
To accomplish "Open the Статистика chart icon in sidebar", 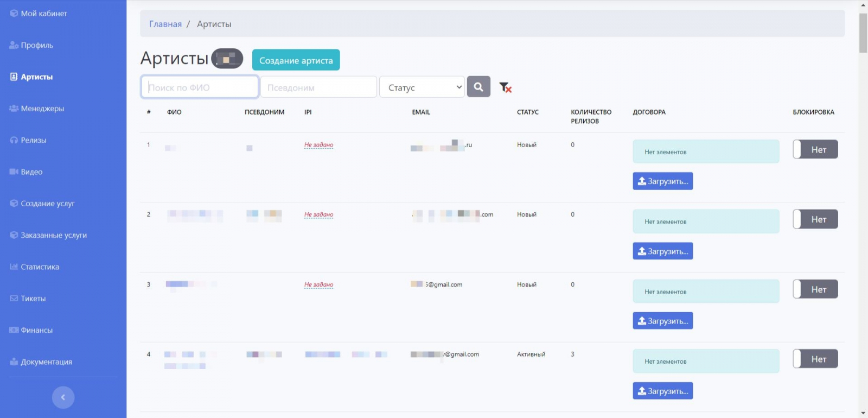I will point(14,267).
